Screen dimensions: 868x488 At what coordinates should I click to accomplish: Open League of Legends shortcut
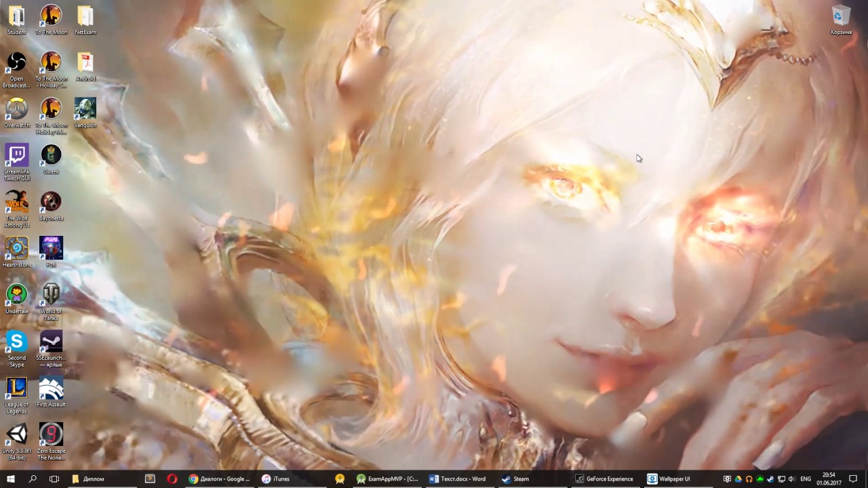pos(16,386)
